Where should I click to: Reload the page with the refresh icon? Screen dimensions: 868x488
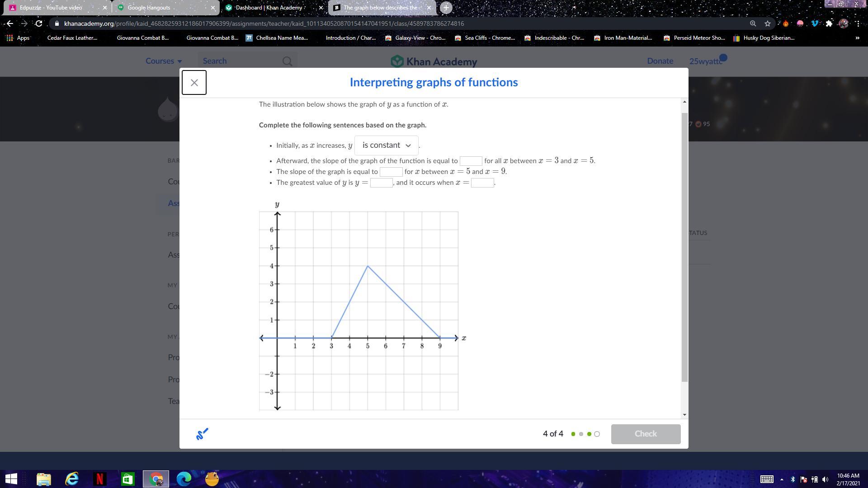point(39,23)
